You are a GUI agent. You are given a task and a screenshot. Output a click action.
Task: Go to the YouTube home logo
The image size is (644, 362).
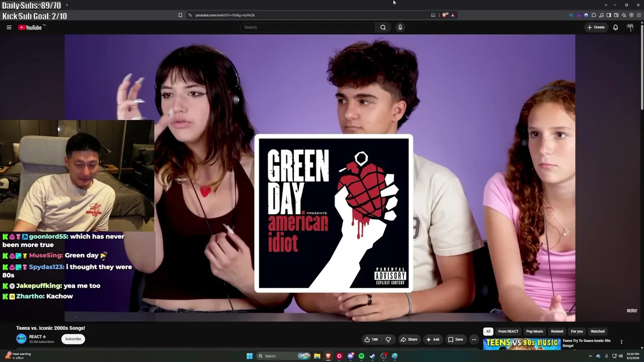point(30,27)
